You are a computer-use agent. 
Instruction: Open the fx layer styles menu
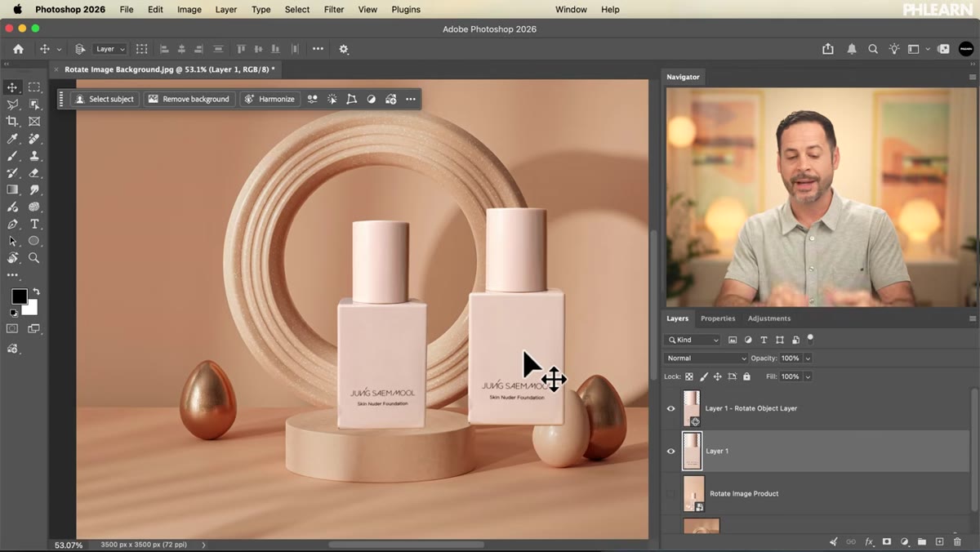(869, 541)
